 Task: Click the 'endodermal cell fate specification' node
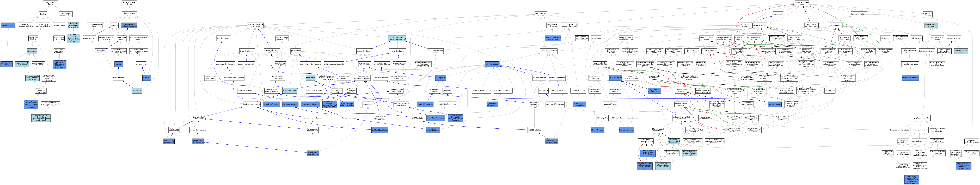coord(552,141)
